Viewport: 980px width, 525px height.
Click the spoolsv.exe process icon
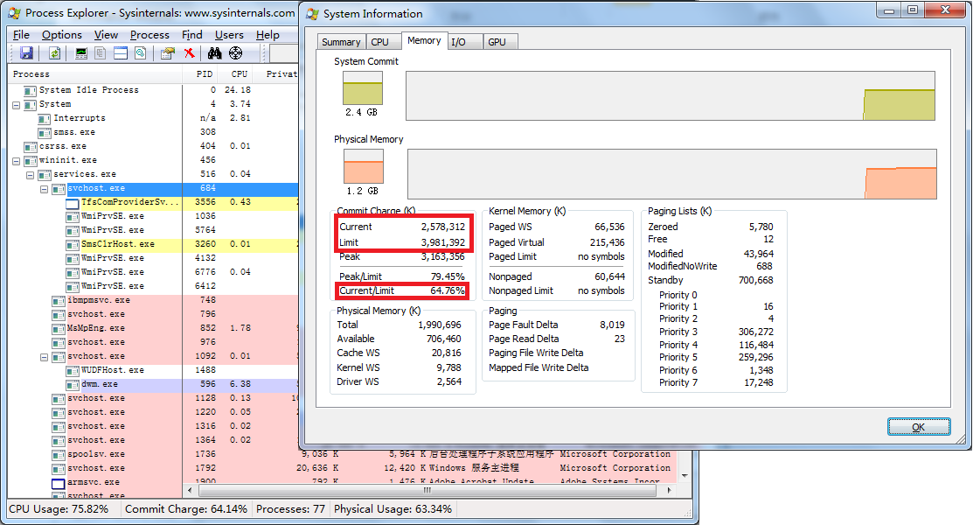click(58, 455)
